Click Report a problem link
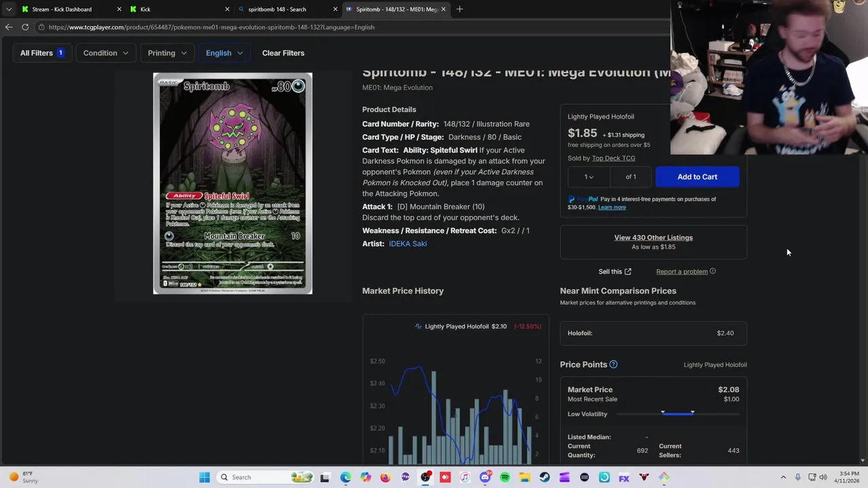The height and width of the screenshot is (488, 868). point(682,272)
